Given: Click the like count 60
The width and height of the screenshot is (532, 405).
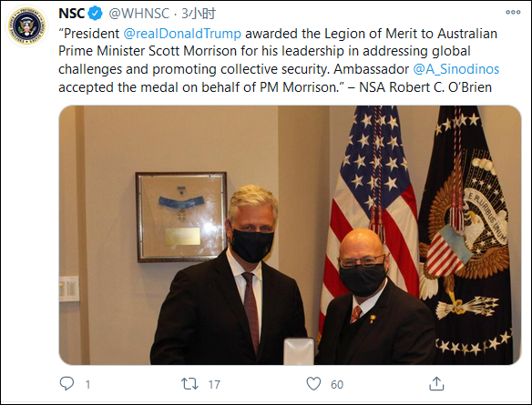Looking at the screenshot, I should (x=337, y=384).
